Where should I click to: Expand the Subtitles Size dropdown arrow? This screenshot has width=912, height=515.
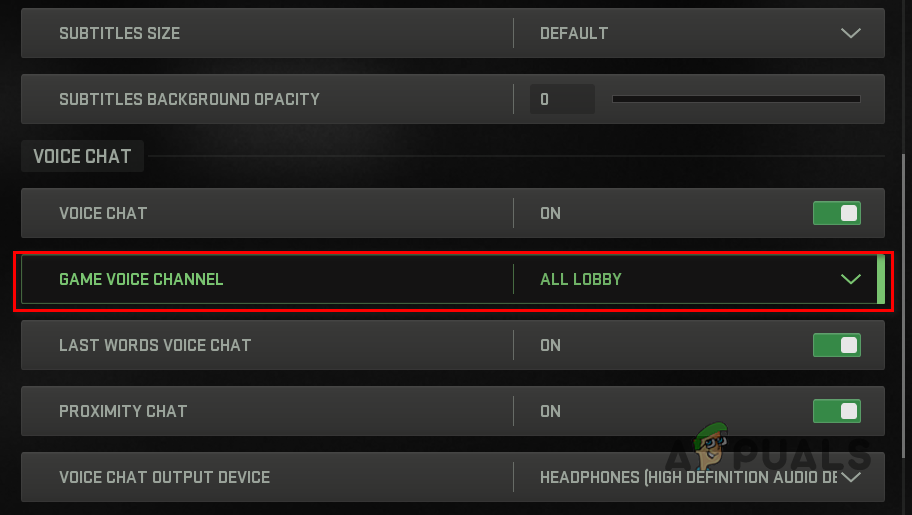850,33
